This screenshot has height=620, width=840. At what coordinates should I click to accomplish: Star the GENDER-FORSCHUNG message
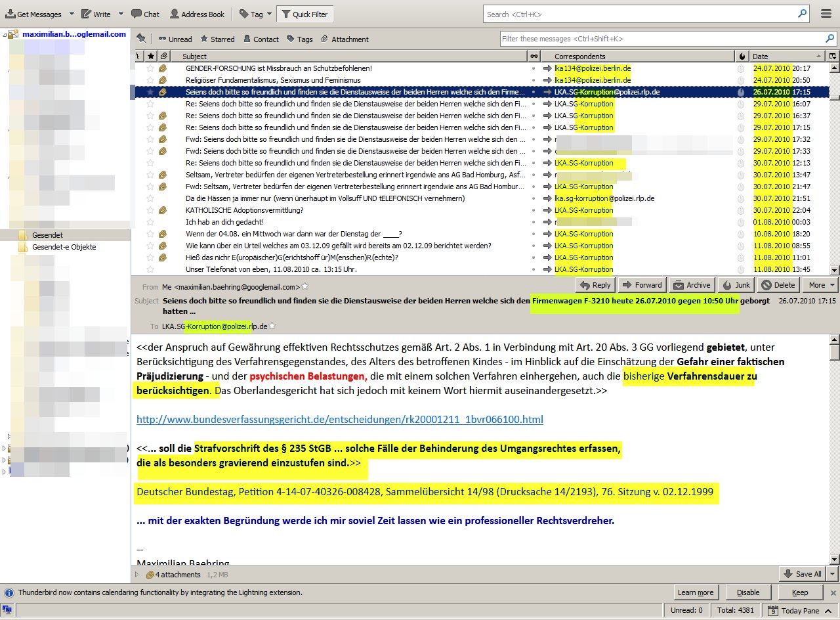(150, 68)
